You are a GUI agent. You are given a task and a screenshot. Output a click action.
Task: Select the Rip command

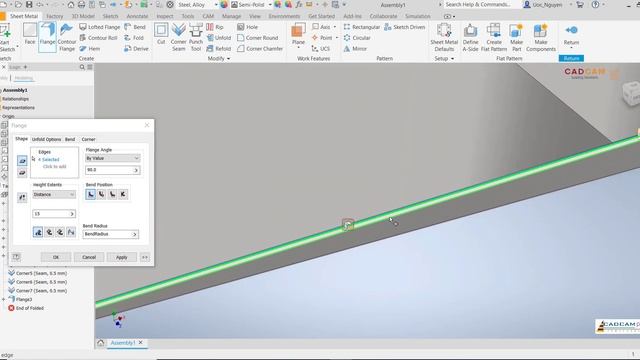click(x=215, y=27)
